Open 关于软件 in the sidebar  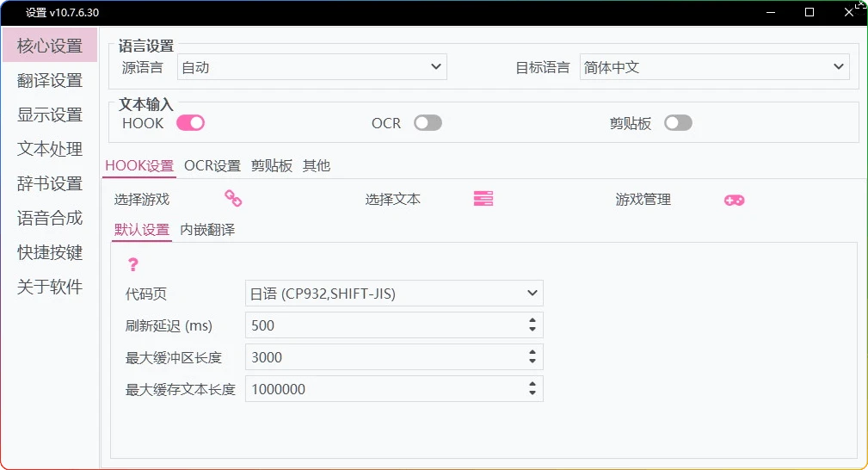point(50,286)
